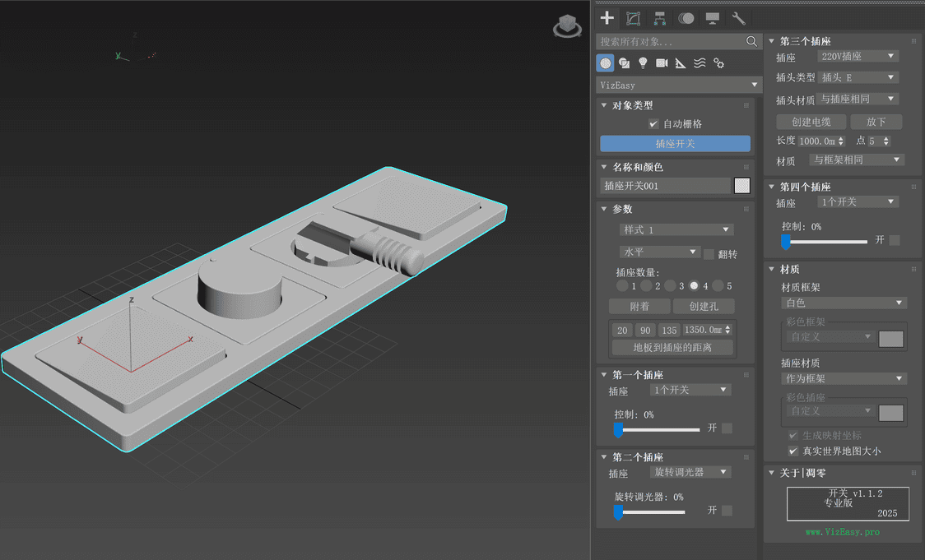Screen dimensions: 925x560
Task: Select the Lights category icon
Action: [x=643, y=62]
